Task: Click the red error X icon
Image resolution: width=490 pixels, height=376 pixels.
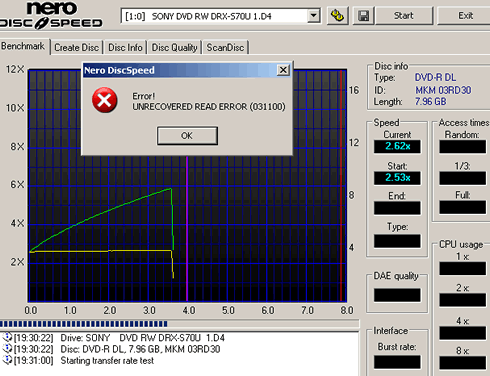Action: pos(104,100)
